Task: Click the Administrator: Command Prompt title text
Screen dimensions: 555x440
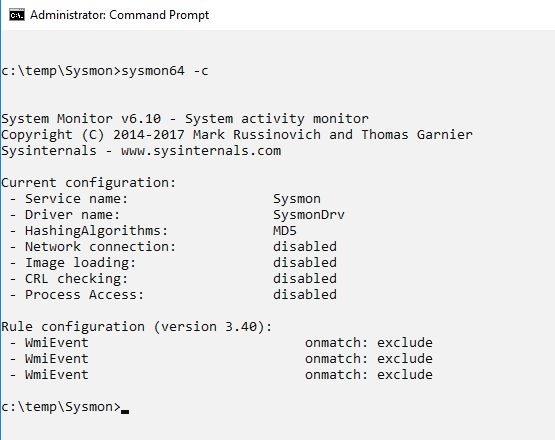Action: 120,15
